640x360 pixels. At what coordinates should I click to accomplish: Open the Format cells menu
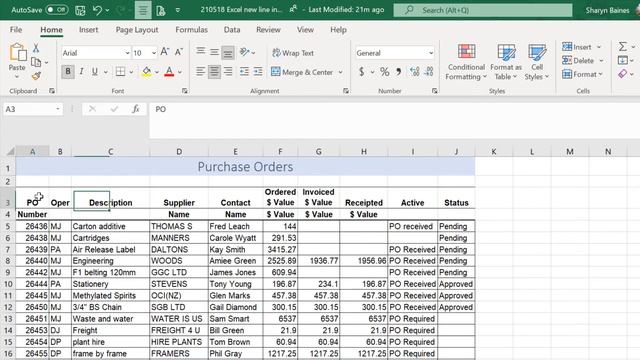(582, 74)
